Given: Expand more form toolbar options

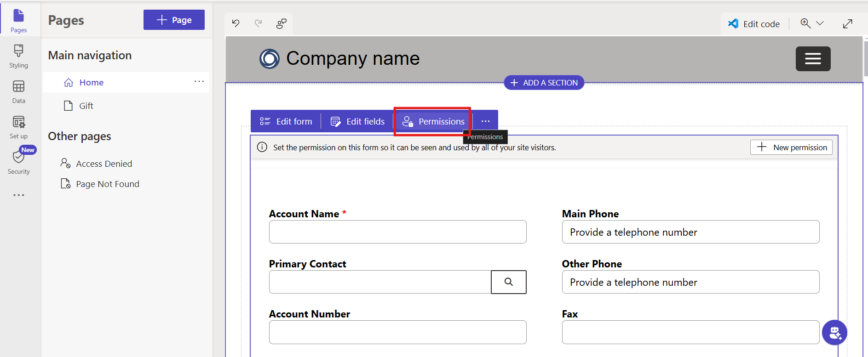Looking at the screenshot, I should point(485,121).
